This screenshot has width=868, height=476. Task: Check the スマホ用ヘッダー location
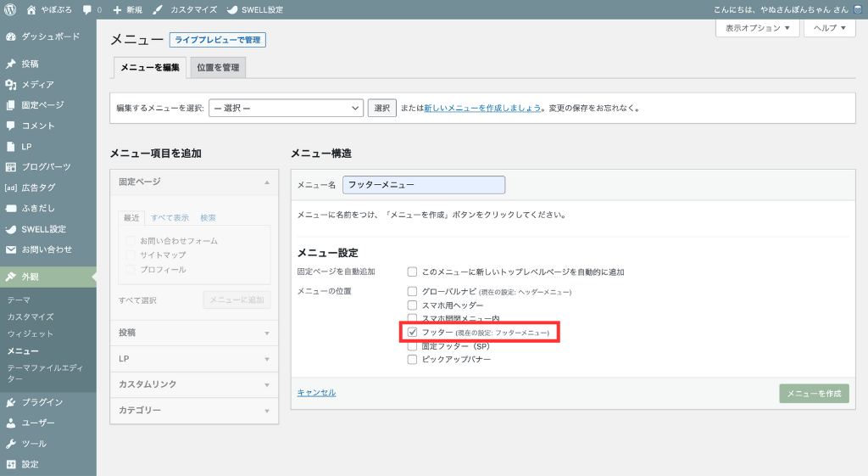click(412, 305)
